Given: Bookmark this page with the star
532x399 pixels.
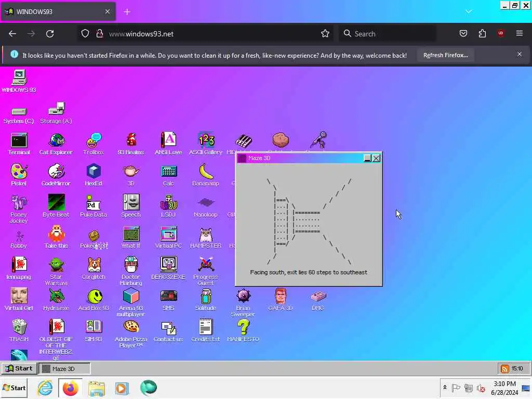Looking at the screenshot, I should pos(325,34).
